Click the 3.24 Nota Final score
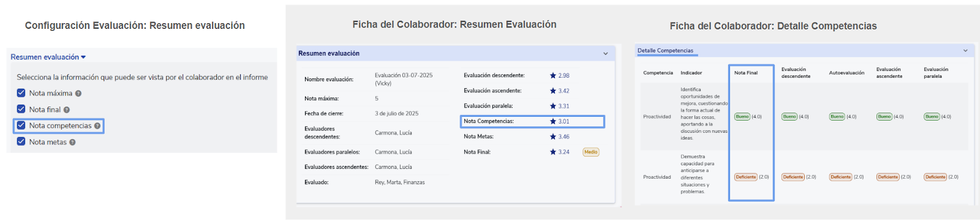This screenshot has width=980, height=224. 564,152
